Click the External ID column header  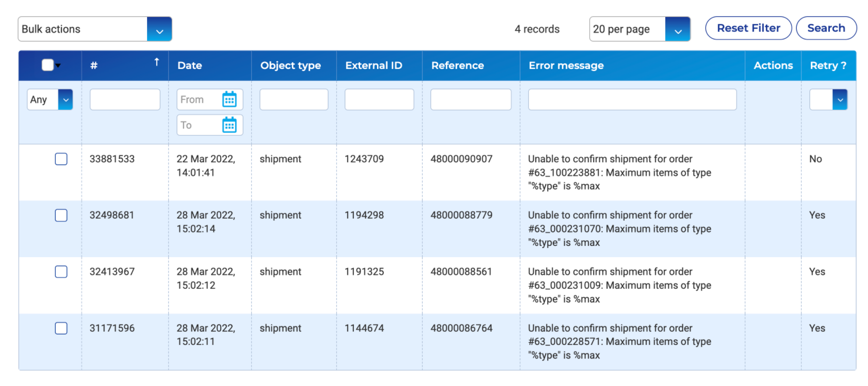pyautogui.click(x=373, y=65)
